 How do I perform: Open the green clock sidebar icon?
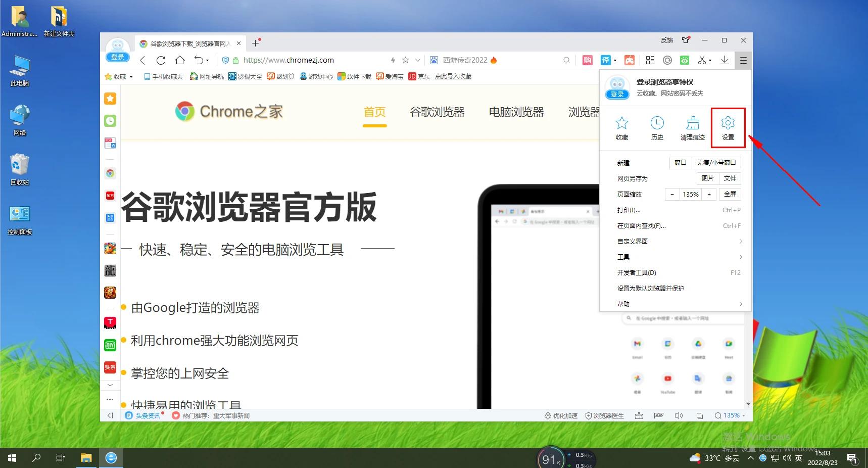[110, 121]
